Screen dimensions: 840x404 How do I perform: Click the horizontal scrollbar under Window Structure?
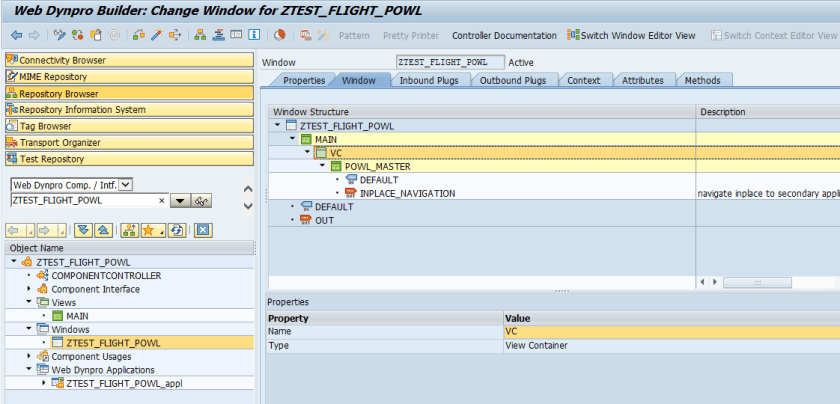pyautogui.click(x=757, y=282)
